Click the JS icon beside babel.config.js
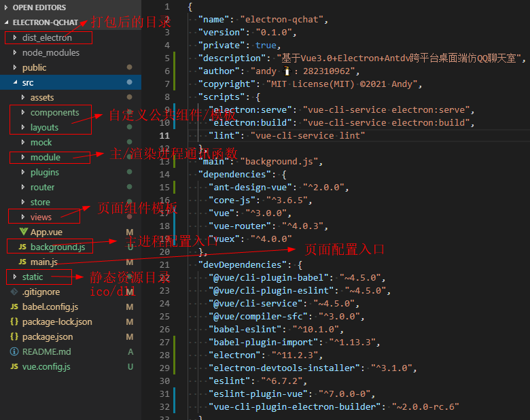 14,307
